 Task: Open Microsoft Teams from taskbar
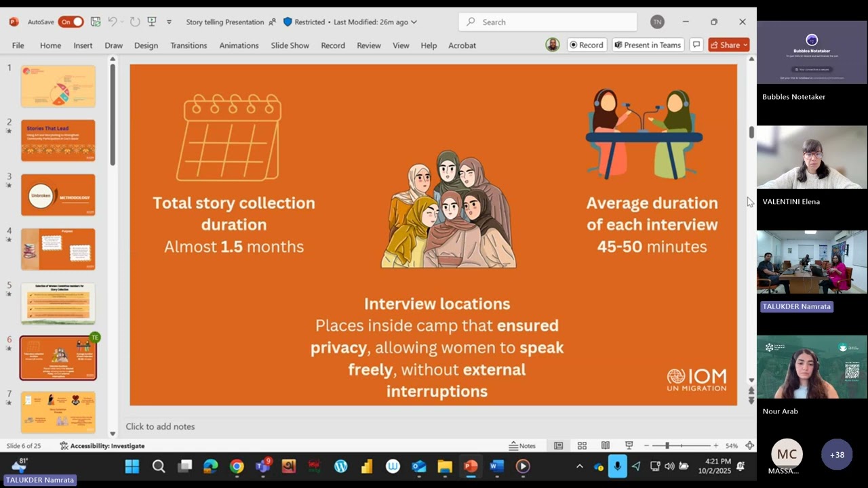263,466
